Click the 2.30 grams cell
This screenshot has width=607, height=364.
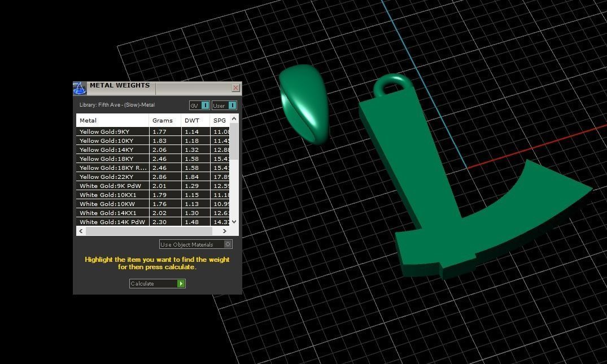pyautogui.click(x=165, y=222)
